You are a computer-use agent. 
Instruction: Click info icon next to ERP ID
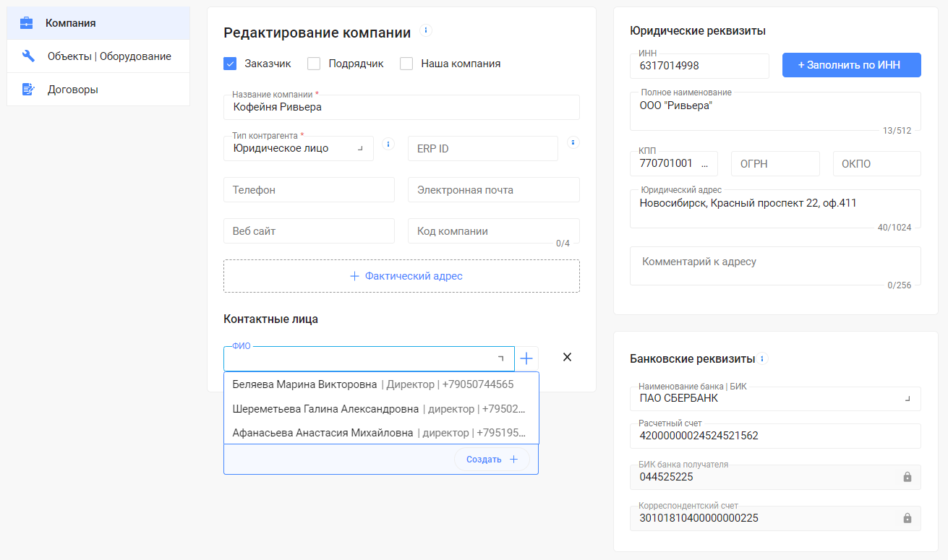573,142
